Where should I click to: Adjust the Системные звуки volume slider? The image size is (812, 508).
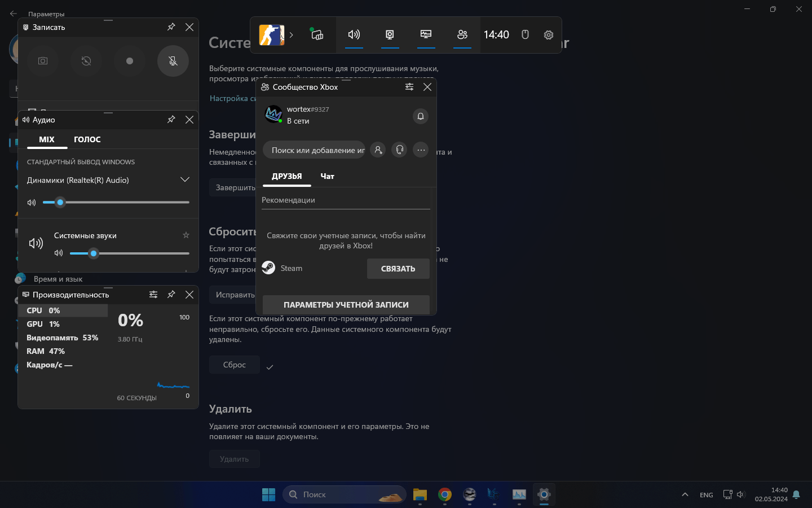pos(130,253)
